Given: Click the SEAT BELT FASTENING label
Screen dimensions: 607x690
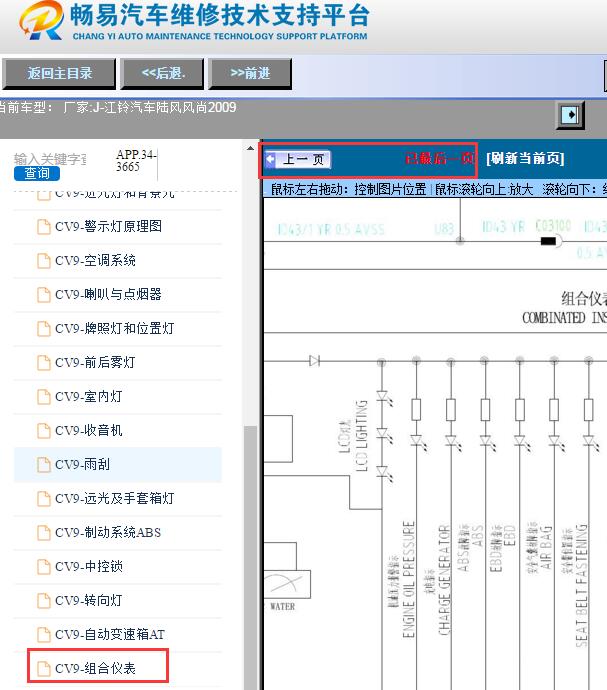Looking at the screenshot, I should click(581, 585).
